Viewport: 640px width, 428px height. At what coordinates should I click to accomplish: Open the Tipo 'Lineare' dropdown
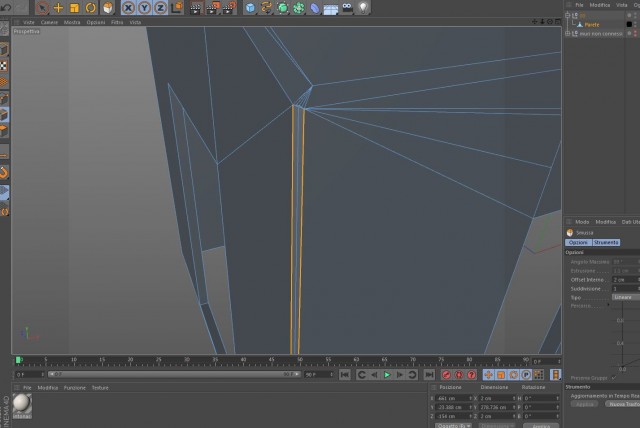click(625, 297)
